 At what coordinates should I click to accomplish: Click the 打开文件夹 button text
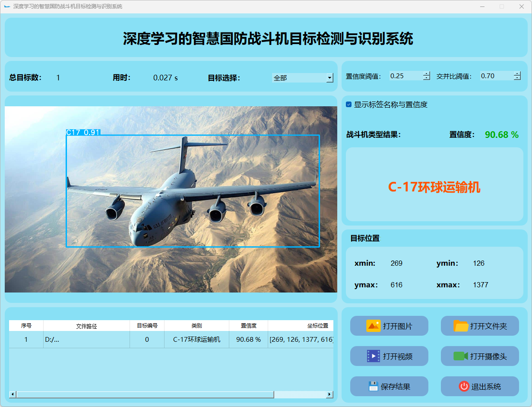click(x=488, y=326)
